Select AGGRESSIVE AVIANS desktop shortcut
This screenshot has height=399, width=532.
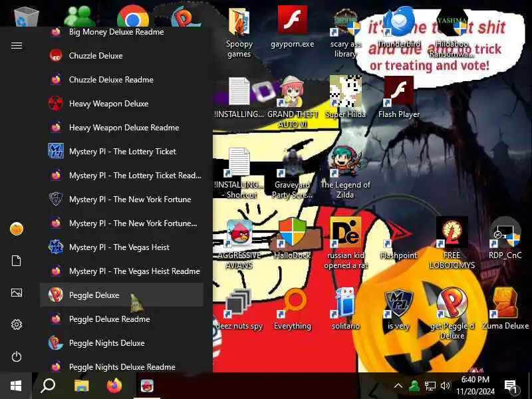239,245
